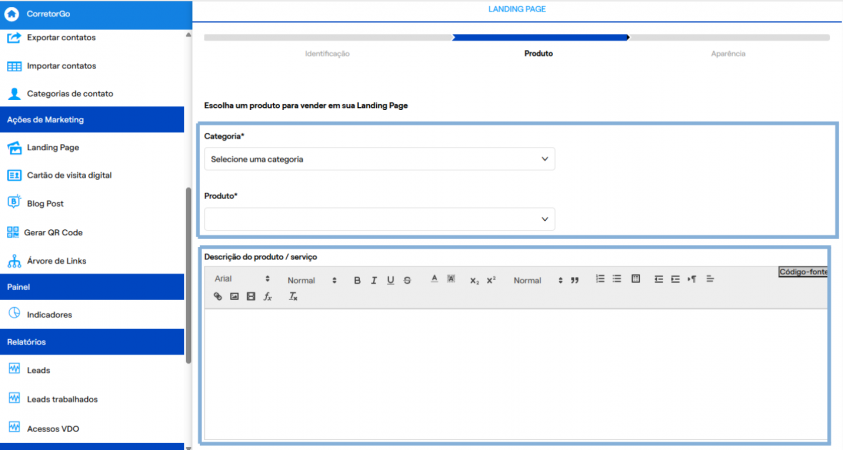Image resolution: width=843 pixels, height=450 pixels.
Task: Create a numbered list in the editor
Action: (600, 278)
